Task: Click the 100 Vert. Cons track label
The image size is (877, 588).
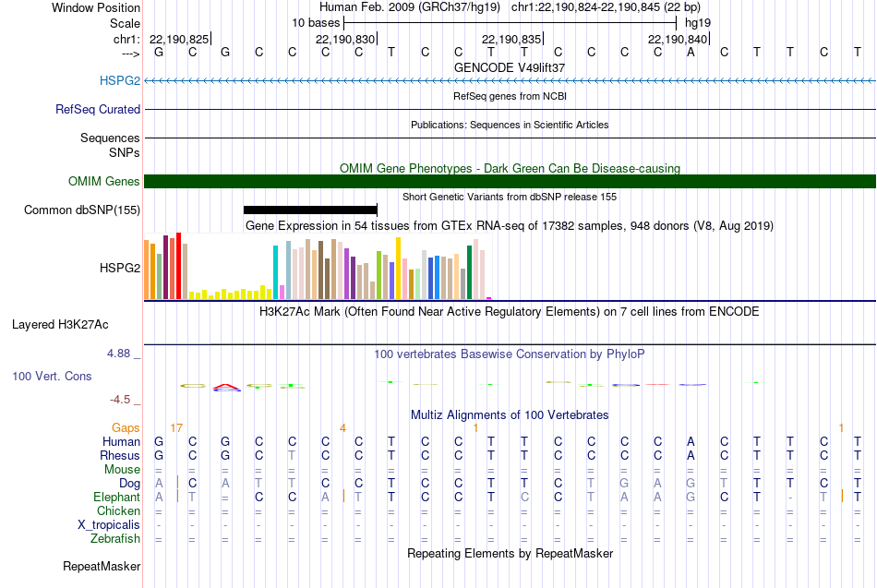Action: (x=52, y=377)
